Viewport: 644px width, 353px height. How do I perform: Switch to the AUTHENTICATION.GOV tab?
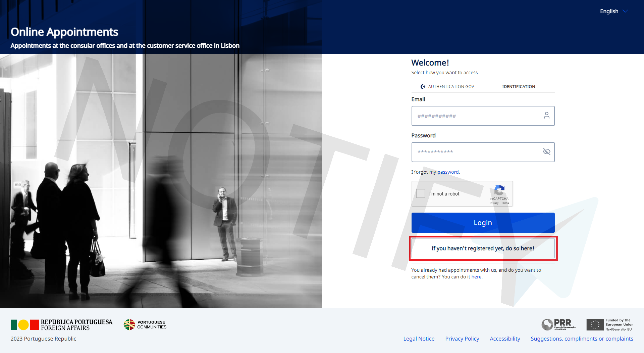tap(447, 87)
